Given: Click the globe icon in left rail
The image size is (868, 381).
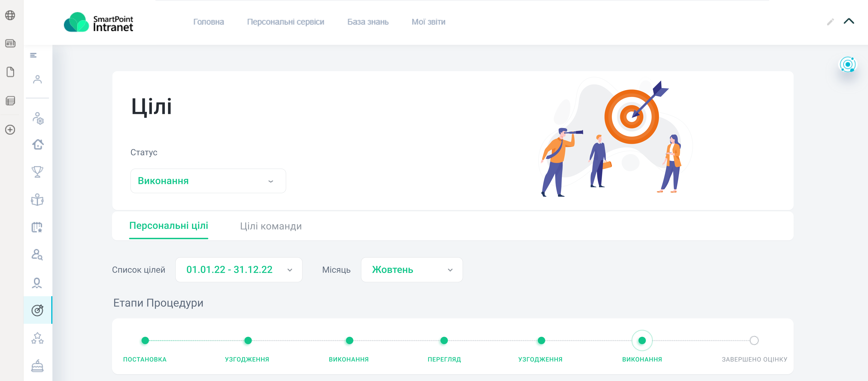Looking at the screenshot, I should [x=10, y=15].
